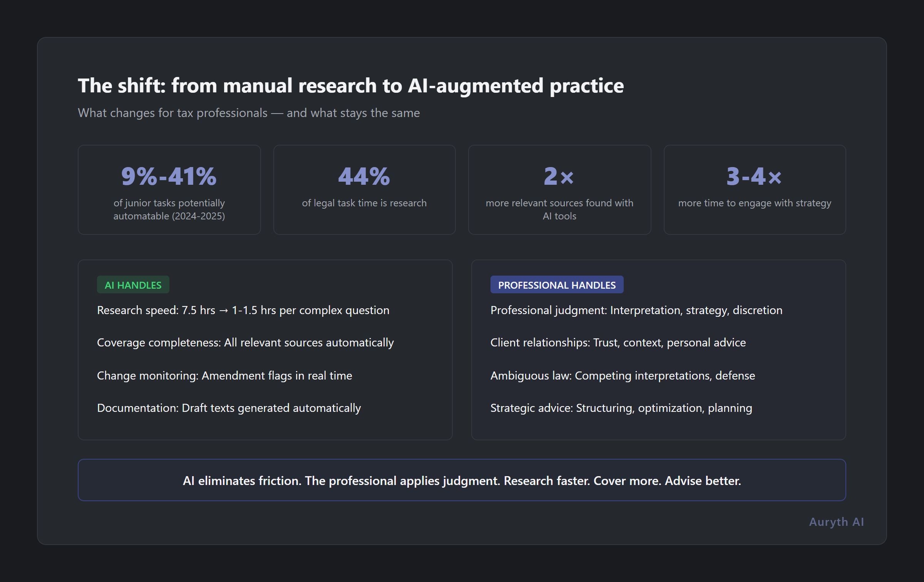Click the bottom banner about AI eliminating friction
This screenshot has width=924, height=582.
click(x=462, y=480)
